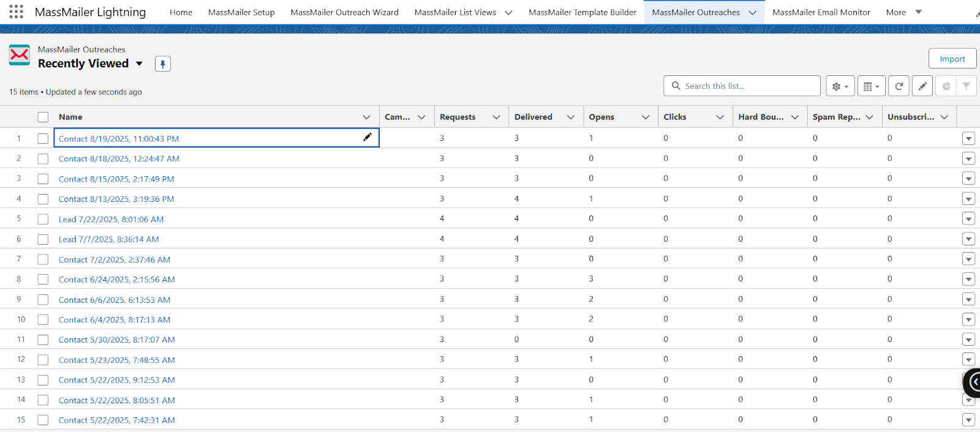This screenshot has height=432, width=980.
Task: Open row actions dropdown for Contact 8/18/2025
Action: click(968, 159)
